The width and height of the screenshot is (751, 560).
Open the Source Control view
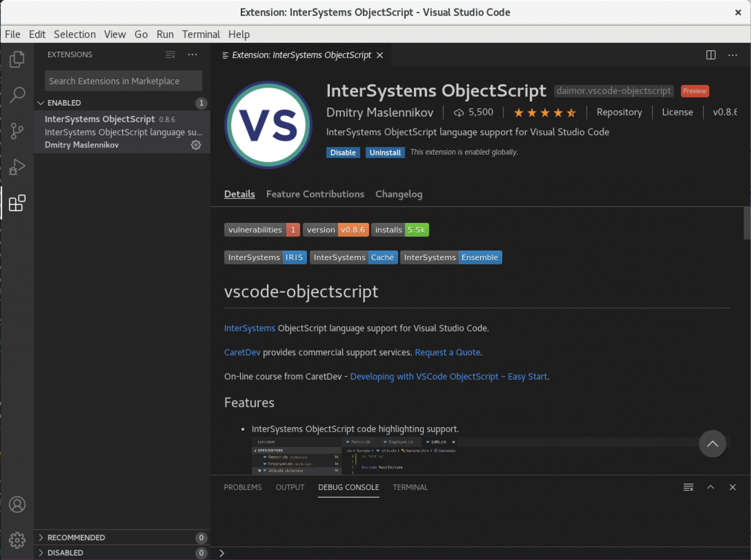pyautogui.click(x=17, y=131)
